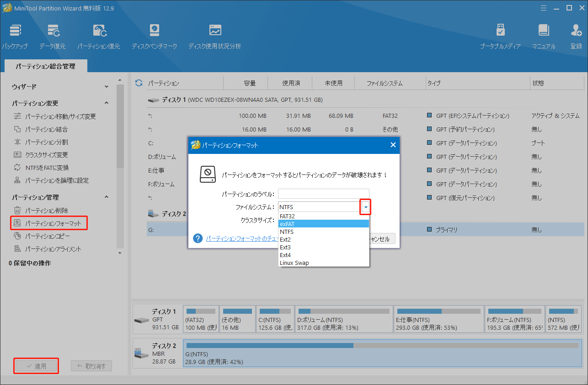Screen dimensions: 588x385
Task: Choose Linux Swap from the list
Action: [324, 263]
